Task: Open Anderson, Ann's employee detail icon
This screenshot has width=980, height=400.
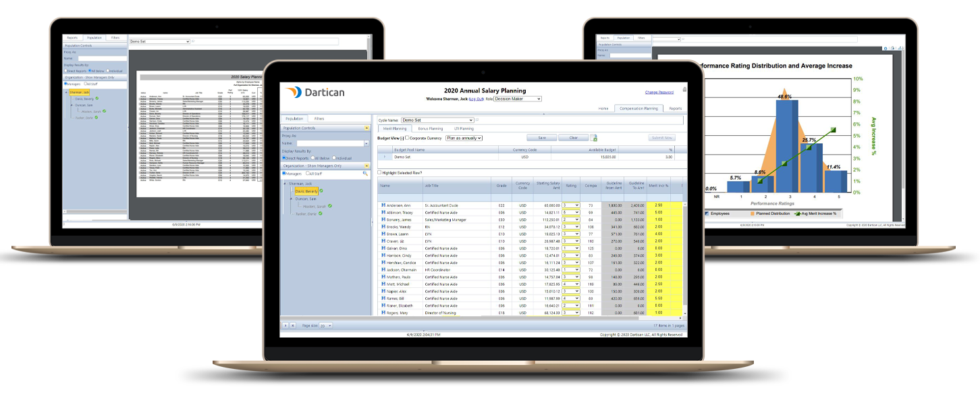Action: pyautogui.click(x=383, y=205)
